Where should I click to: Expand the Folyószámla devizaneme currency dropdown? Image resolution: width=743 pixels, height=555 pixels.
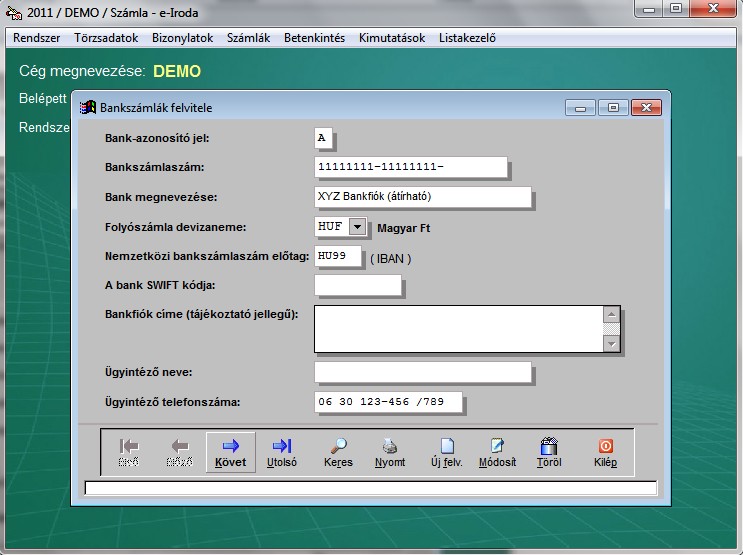click(358, 227)
